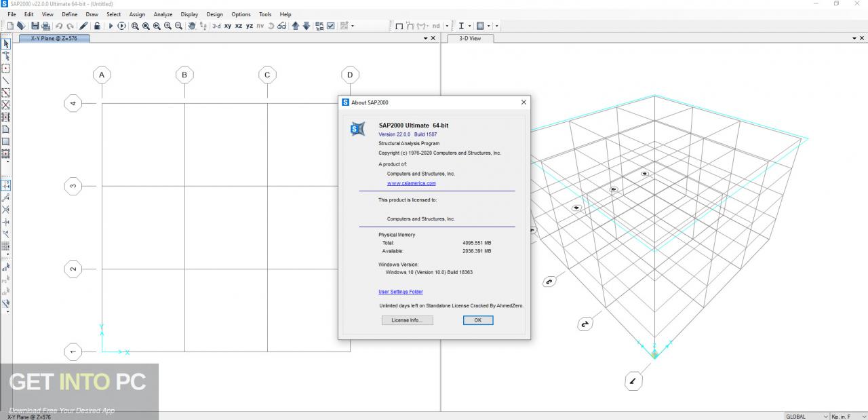The height and width of the screenshot is (420, 868).
Task: Select Quick Draw Braces tool
Action: [6, 105]
